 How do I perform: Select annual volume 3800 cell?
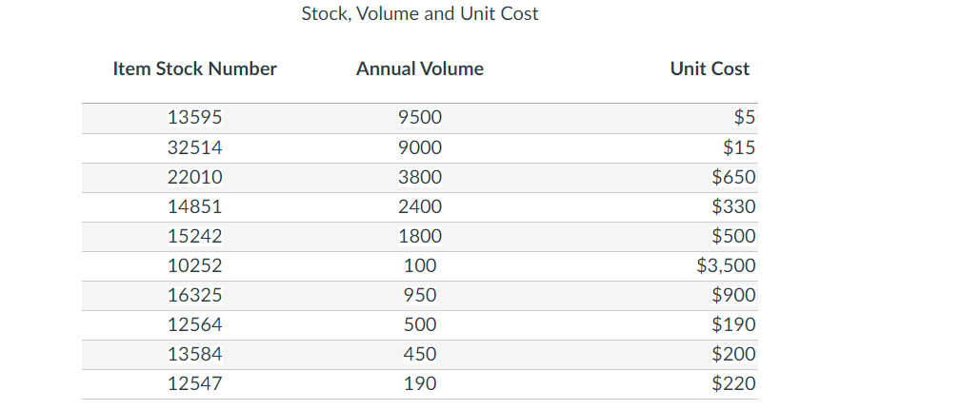(x=420, y=177)
